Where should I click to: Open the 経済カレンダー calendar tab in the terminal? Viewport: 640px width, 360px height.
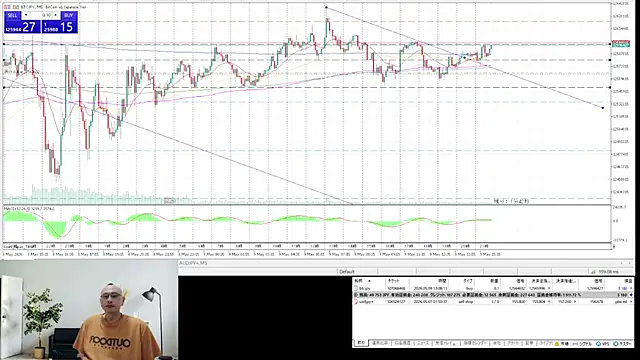click(476, 343)
